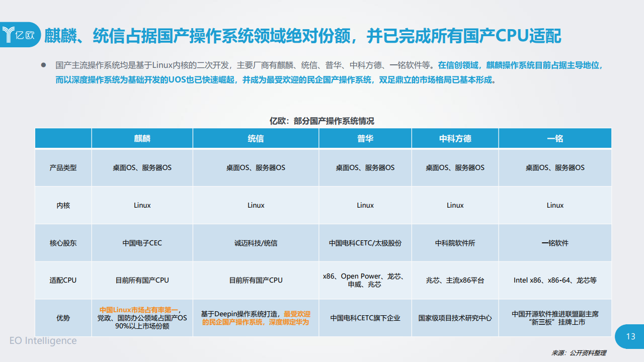Click the Linux cell under 统信
This screenshot has height=362, width=644.
click(256, 205)
